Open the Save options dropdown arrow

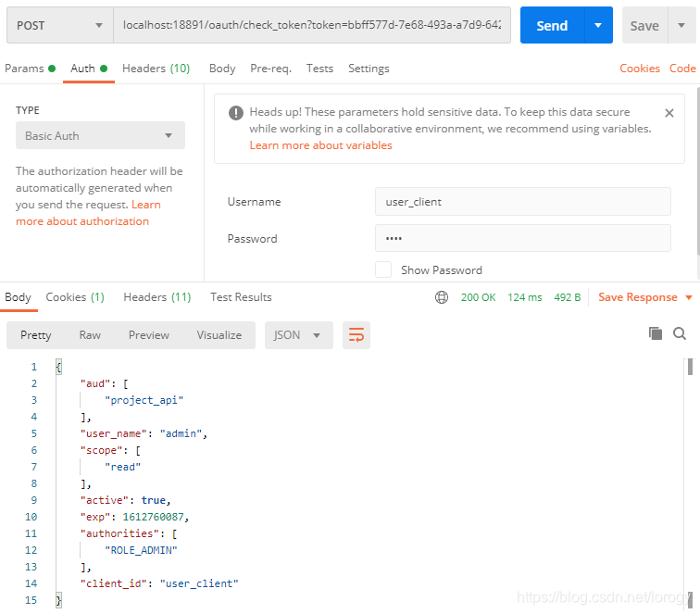tap(681, 25)
